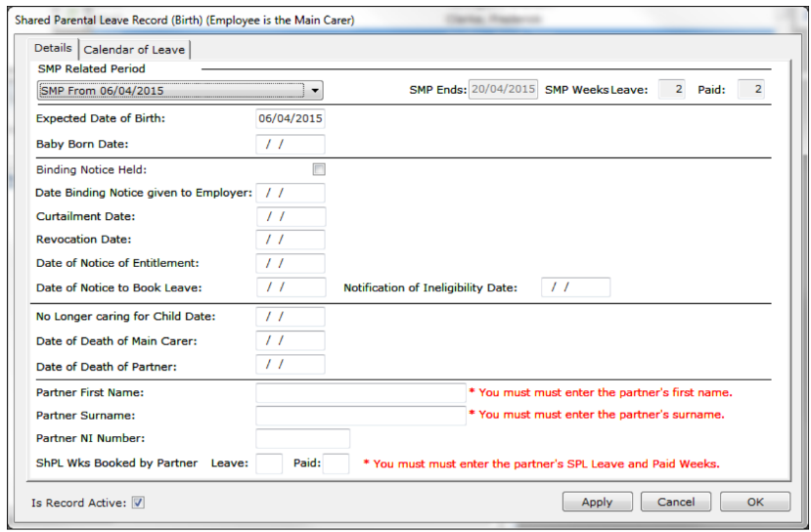Untick the Is Record Active checkbox

138,503
